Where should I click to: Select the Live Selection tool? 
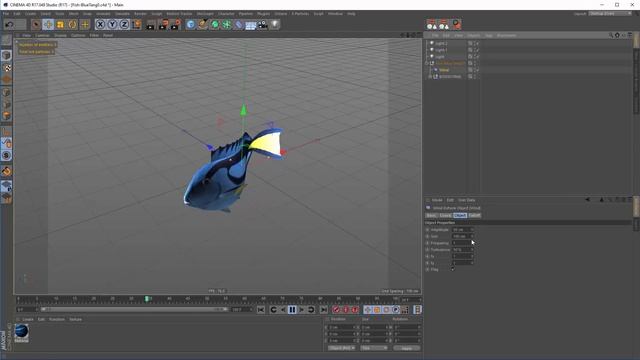click(x=36, y=24)
